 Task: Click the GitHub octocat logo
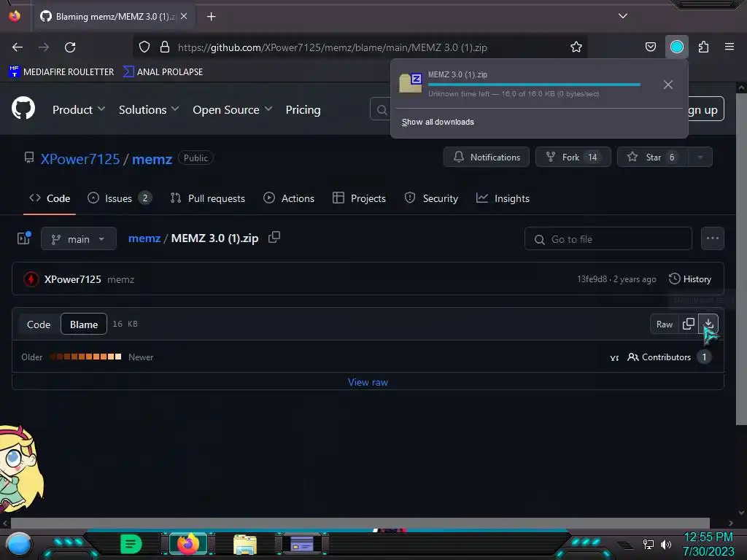pos(23,108)
